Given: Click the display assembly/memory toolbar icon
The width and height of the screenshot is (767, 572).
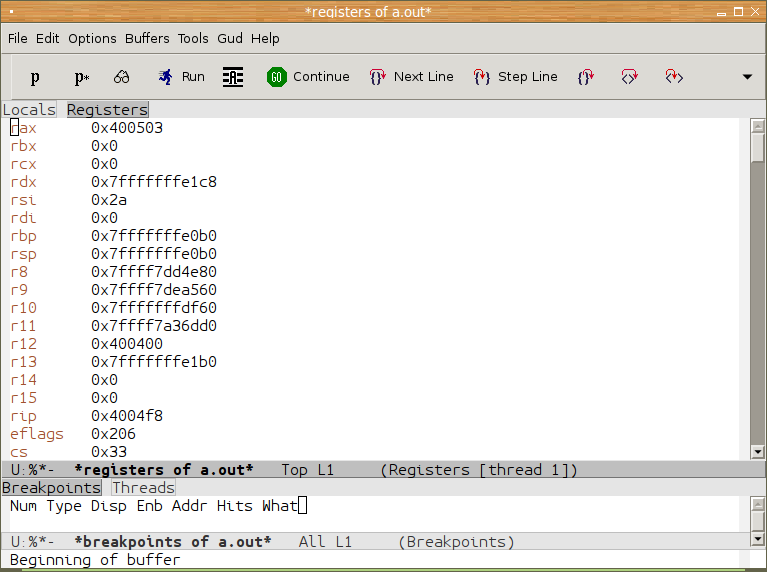Looking at the screenshot, I should point(233,77).
